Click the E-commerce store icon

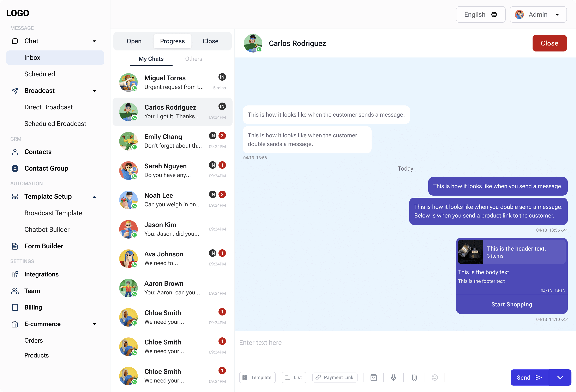tap(15, 324)
